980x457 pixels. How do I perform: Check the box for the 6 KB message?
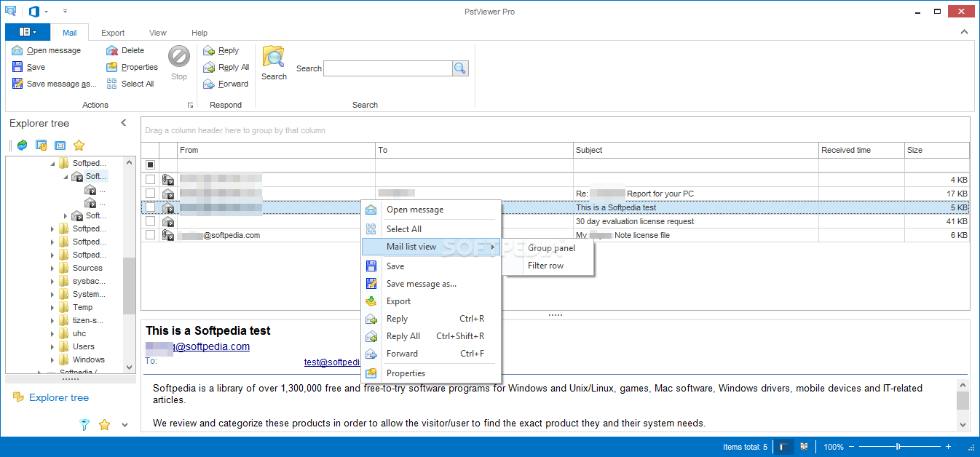150,235
